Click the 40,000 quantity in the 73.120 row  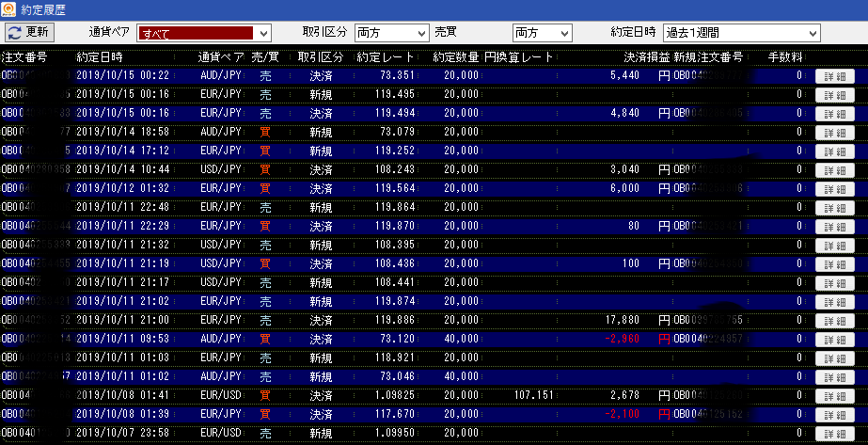click(461, 339)
